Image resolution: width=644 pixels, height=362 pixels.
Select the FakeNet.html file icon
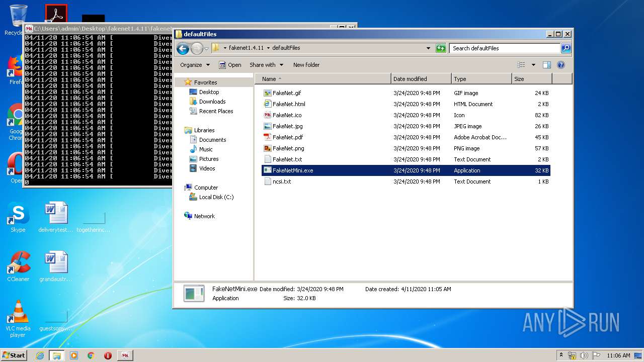268,104
